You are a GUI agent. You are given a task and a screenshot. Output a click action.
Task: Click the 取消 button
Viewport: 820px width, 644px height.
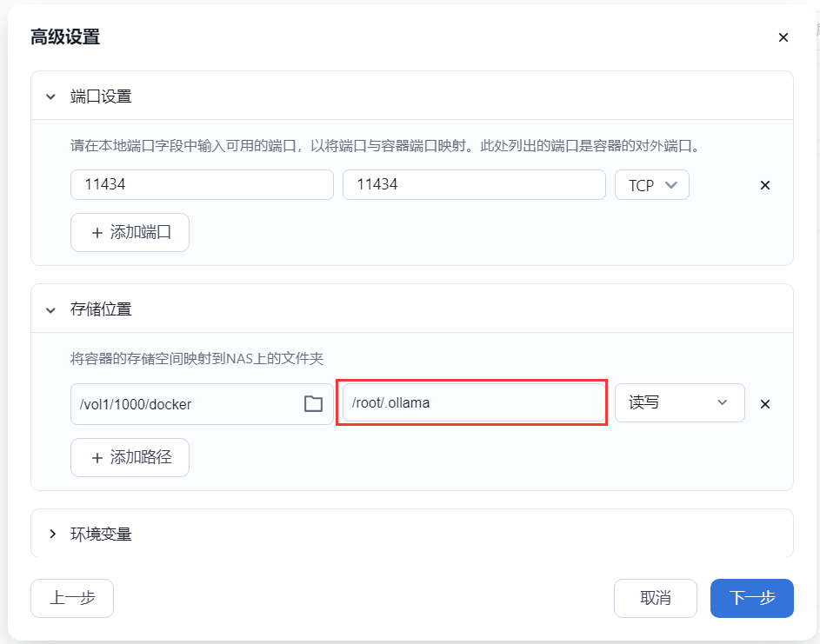656,598
